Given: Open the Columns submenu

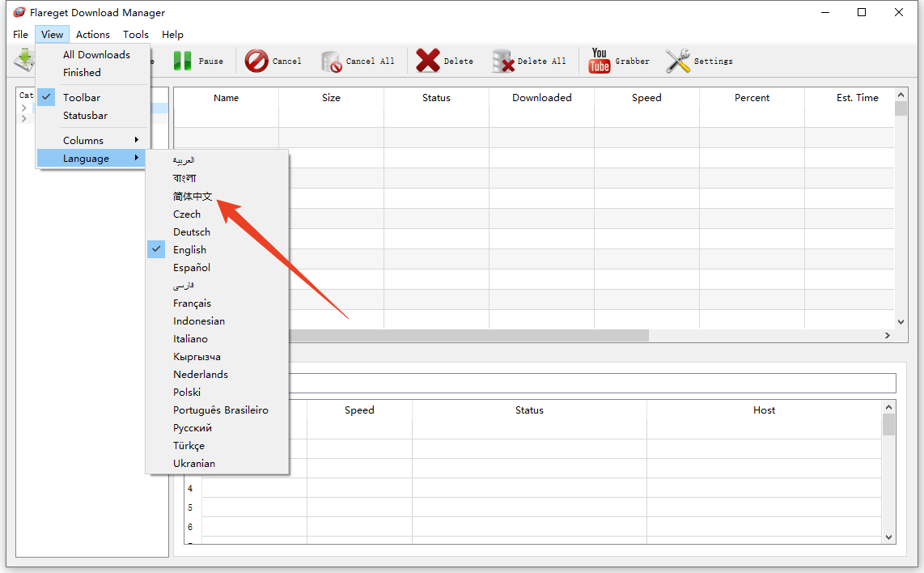Looking at the screenshot, I should pos(92,140).
